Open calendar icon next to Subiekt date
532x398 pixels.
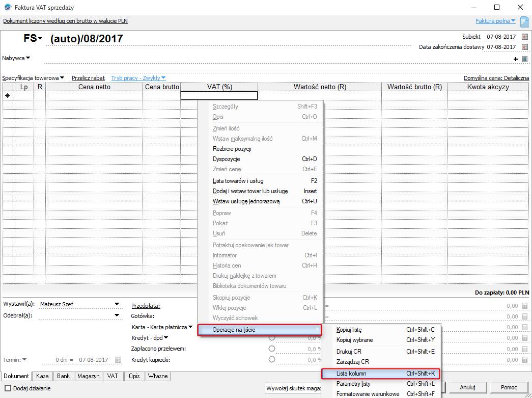525,37
